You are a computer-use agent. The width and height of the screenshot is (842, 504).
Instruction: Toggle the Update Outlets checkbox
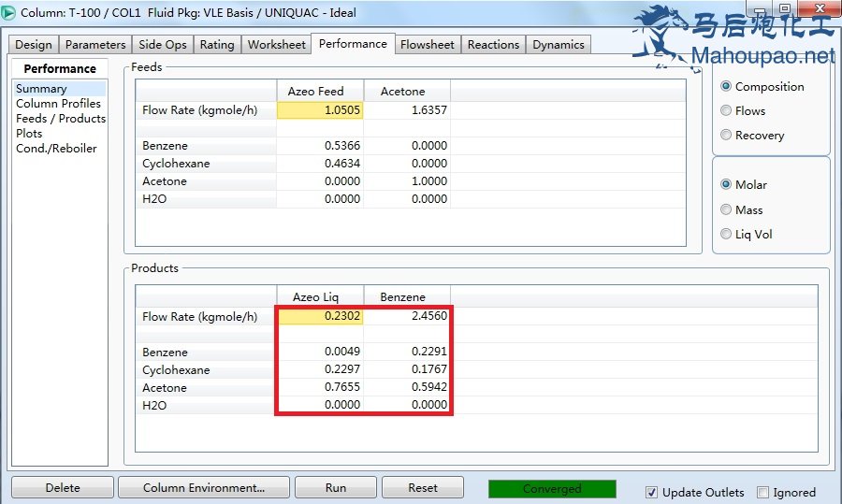pyautogui.click(x=652, y=493)
